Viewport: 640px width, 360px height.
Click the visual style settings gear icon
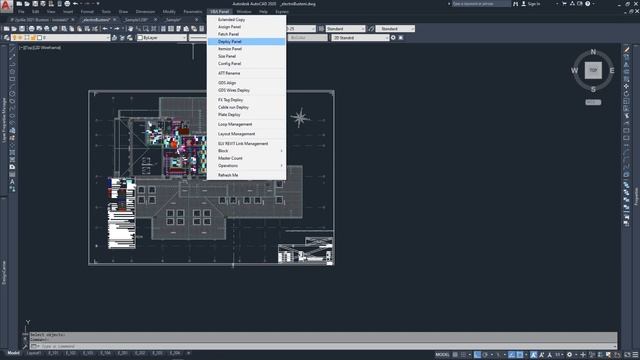(393, 38)
